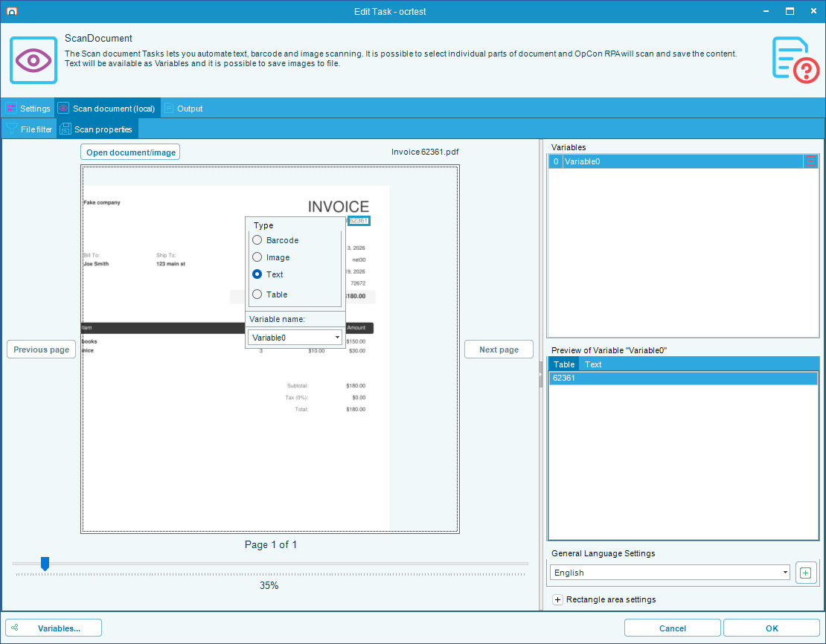Viewport: 826px width, 644px height.
Task: Add a language with green plus button
Action: 805,573
